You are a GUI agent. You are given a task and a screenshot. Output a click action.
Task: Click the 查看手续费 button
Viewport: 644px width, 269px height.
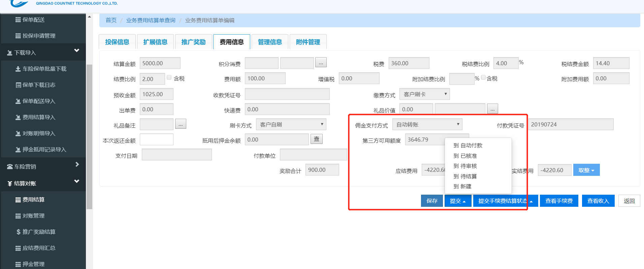coord(559,201)
